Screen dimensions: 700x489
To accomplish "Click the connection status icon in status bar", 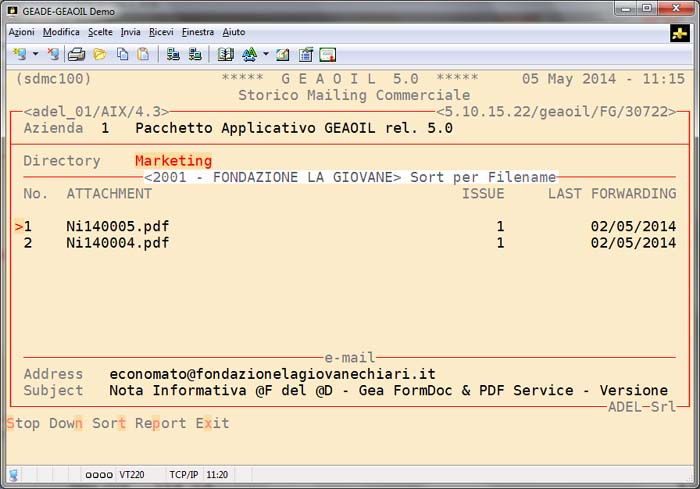I will coord(14,475).
